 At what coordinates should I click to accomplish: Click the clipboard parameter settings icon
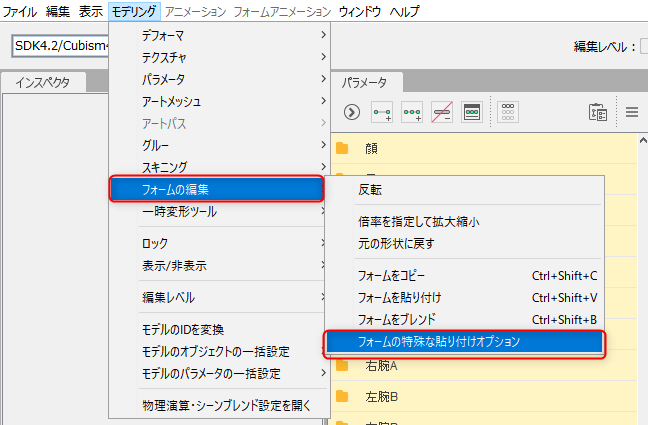pyautogui.click(x=598, y=112)
